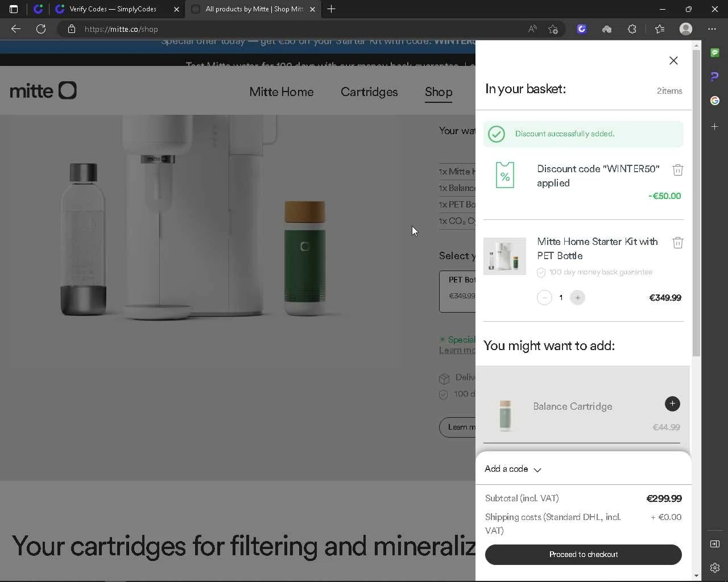Increase Starter Kit quantity
This screenshot has height=582, width=728.
click(x=577, y=298)
